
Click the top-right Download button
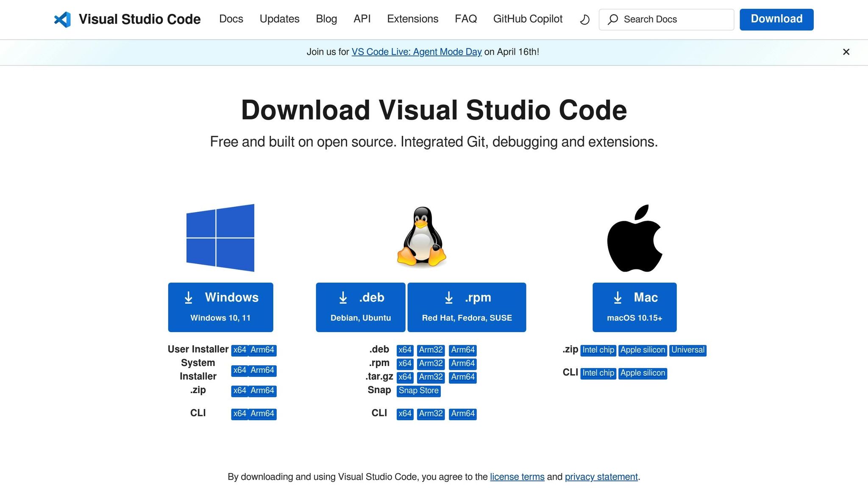(x=776, y=19)
